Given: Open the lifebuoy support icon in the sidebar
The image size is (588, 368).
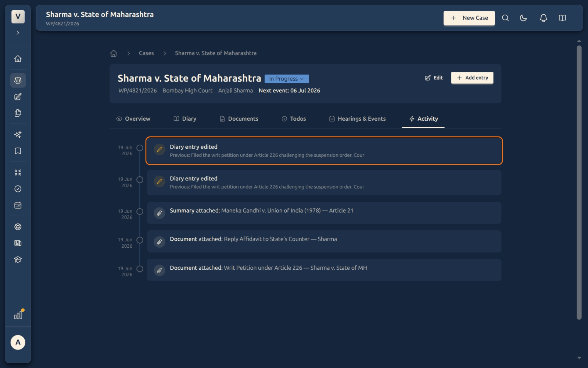Looking at the screenshot, I should [18, 227].
